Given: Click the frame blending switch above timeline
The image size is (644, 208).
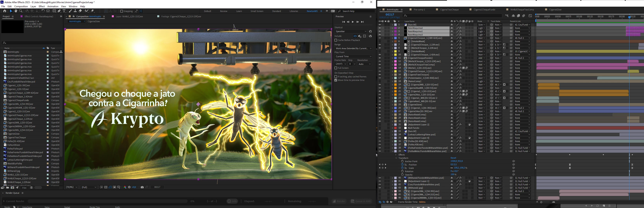Looking at the screenshot, I should (x=518, y=16).
